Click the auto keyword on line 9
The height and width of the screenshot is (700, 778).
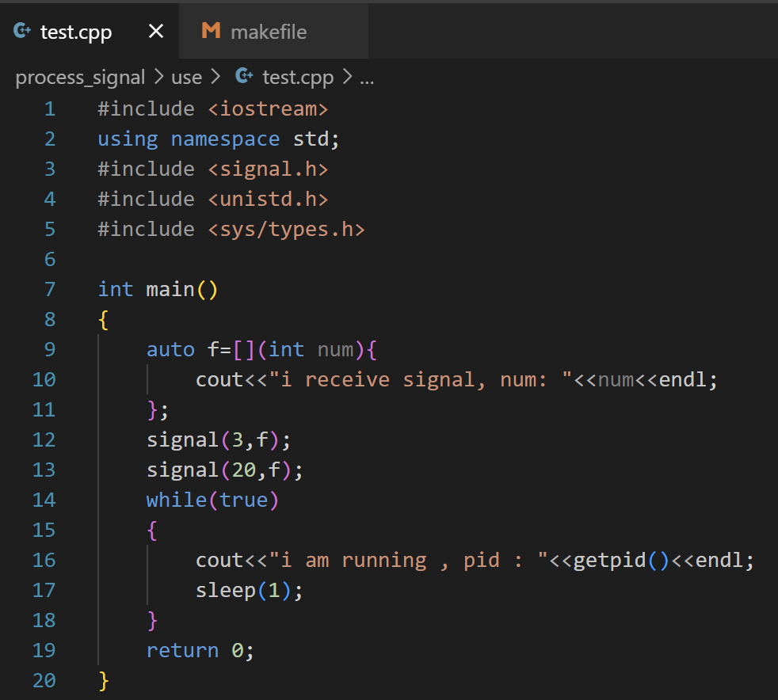tap(170, 350)
